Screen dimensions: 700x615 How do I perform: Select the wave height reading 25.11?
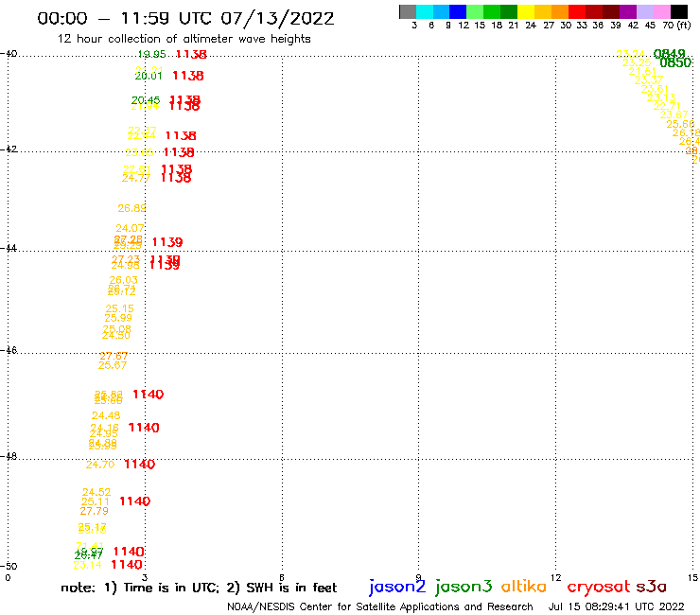click(96, 501)
